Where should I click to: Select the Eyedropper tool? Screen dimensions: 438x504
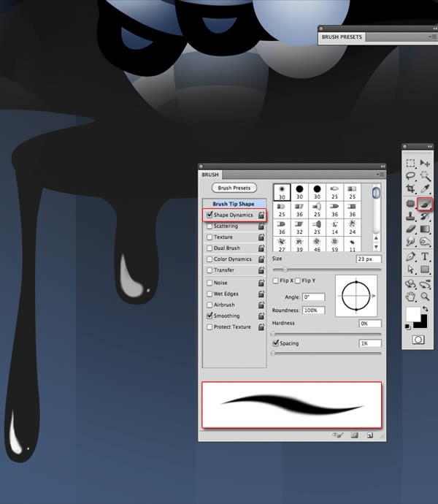coord(425,188)
